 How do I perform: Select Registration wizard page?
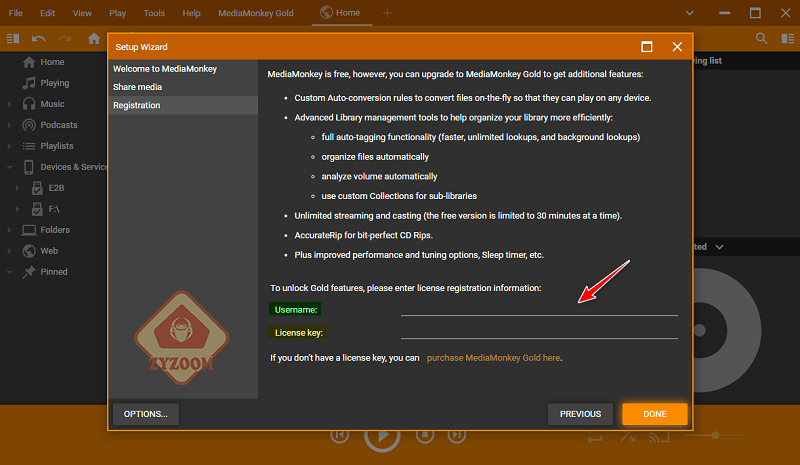coord(183,105)
